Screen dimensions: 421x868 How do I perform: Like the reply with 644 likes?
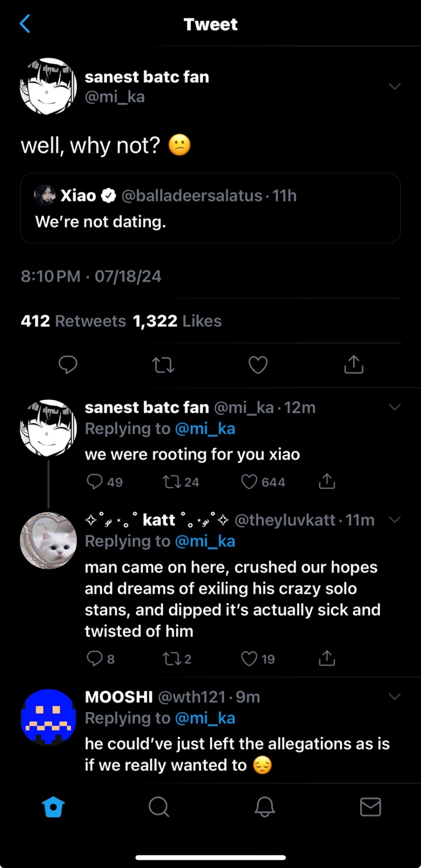249,481
